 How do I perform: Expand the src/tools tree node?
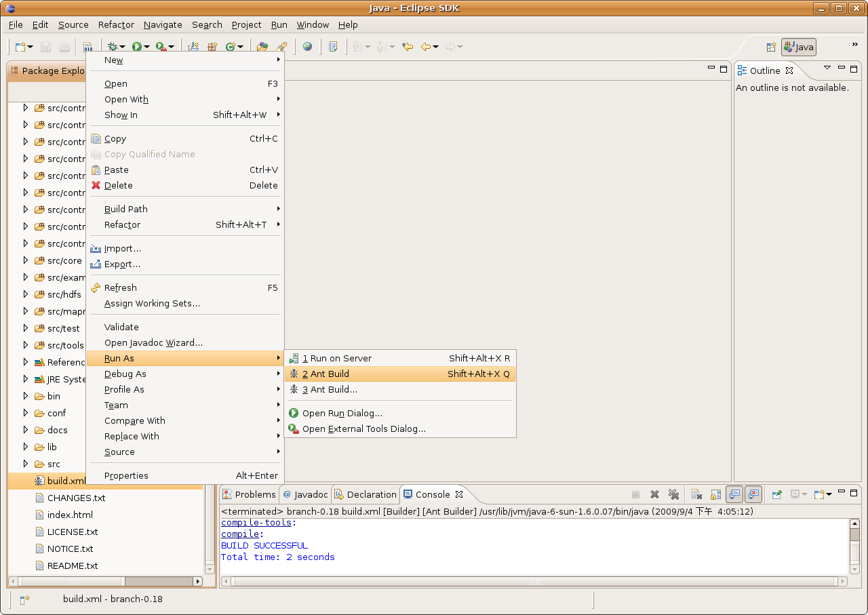[x=26, y=345]
